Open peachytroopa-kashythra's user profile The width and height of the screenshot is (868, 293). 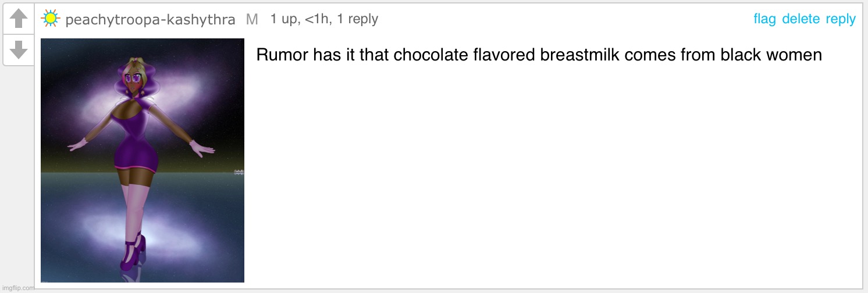[150, 20]
